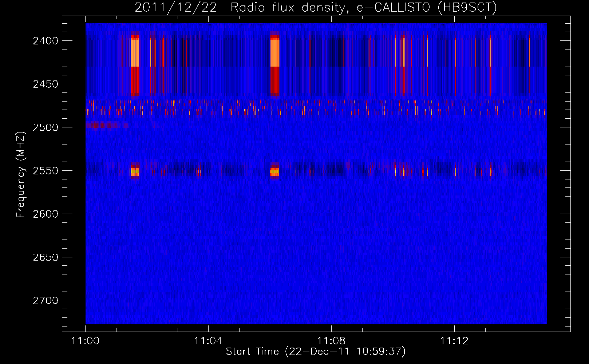
Task: Click the faint red band at 2500 MHz near 11:00
Action: 107,125
